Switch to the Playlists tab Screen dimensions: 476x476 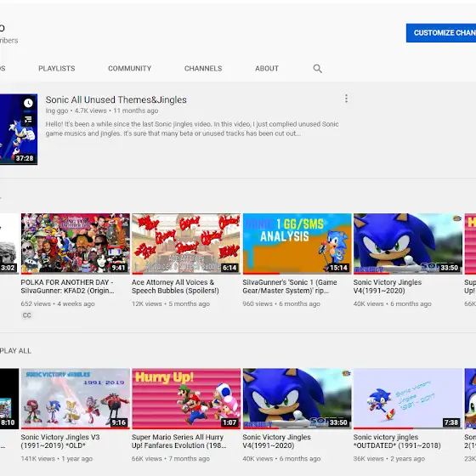pos(57,68)
